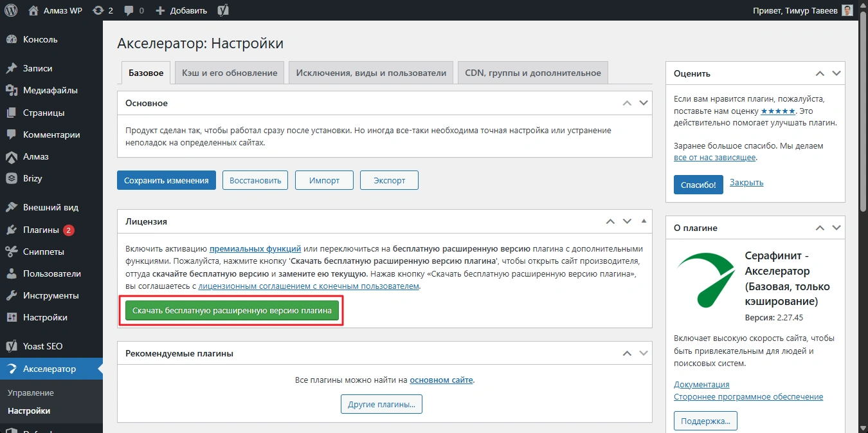
Task: Click the WordPress logo icon
Action: coord(11,10)
